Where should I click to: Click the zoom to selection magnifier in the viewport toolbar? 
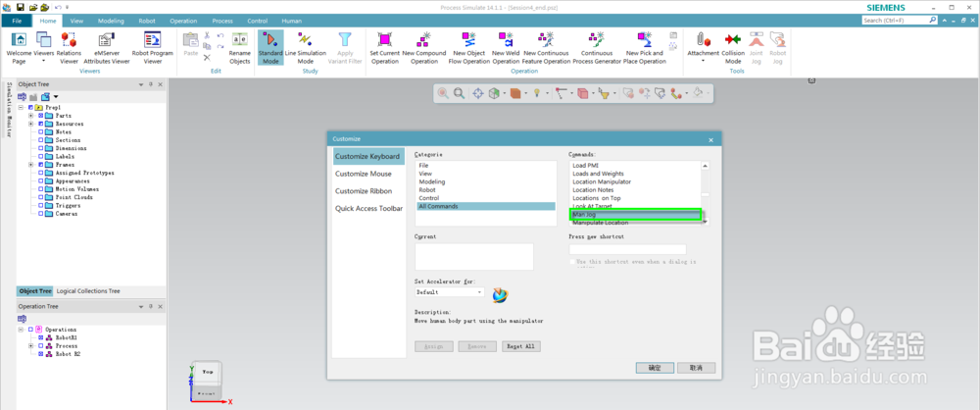coord(443,93)
